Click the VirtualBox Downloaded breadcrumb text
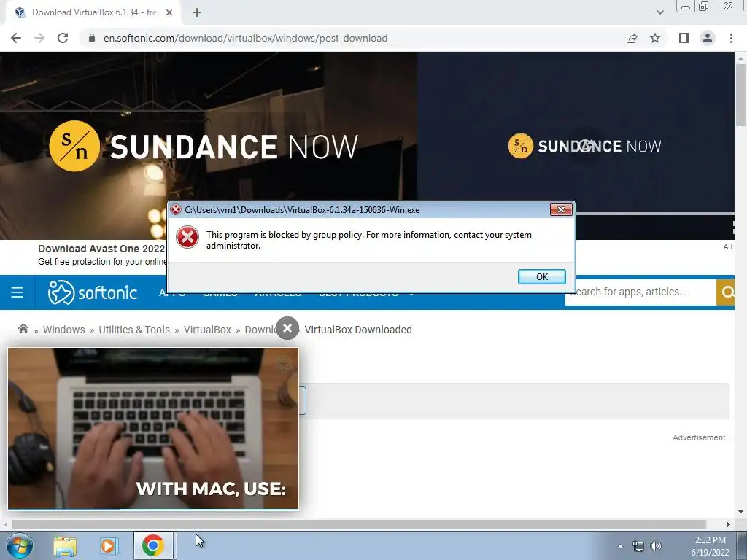This screenshot has width=747, height=560. point(358,330)
